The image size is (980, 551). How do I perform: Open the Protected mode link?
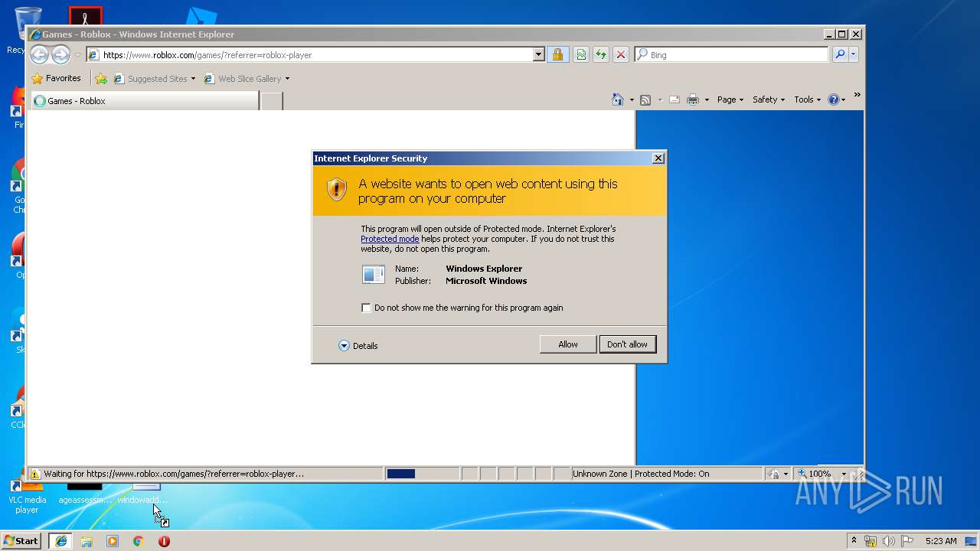(x=390, y=239)
